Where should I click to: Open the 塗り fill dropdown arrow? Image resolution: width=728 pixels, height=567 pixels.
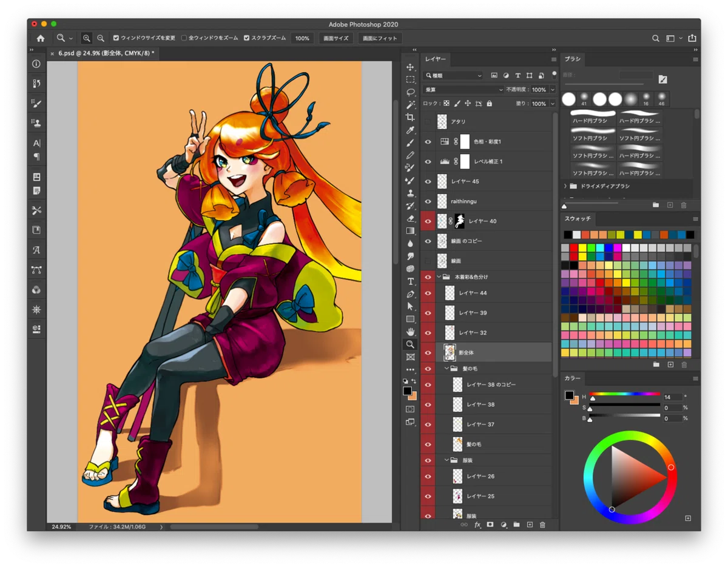pos(553,104)
